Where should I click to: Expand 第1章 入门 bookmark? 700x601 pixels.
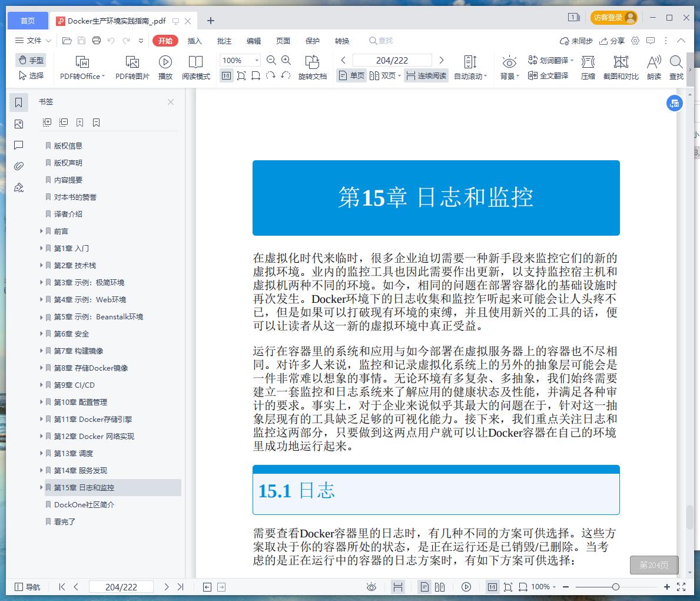[x=41, y=248]
